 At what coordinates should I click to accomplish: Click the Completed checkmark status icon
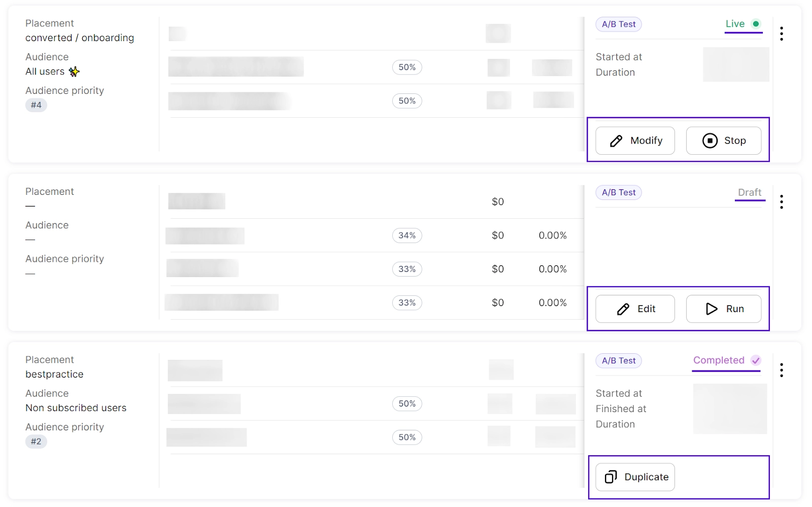[x=756, y=360]
